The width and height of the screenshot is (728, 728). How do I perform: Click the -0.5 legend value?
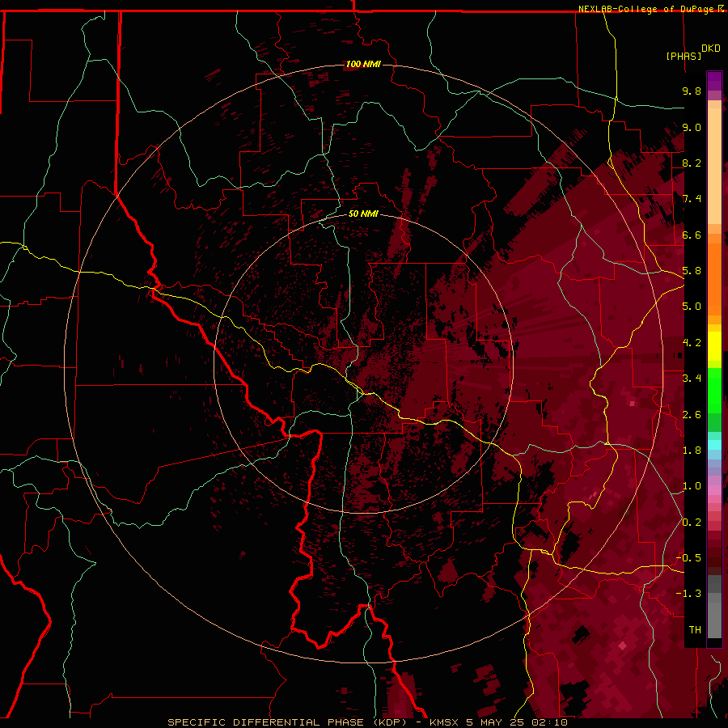(688, 558)
